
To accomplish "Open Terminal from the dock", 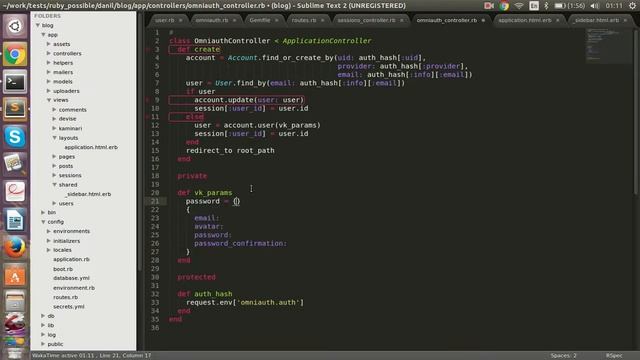I will 15,82.
